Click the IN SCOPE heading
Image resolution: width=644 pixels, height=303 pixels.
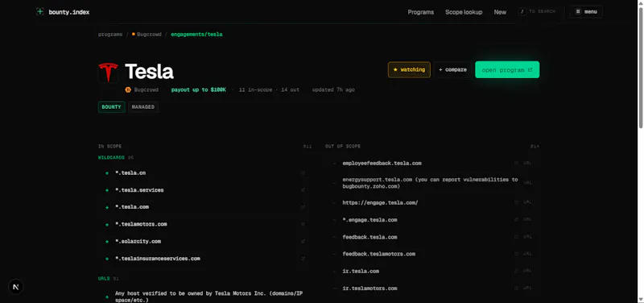click(109, 147)
